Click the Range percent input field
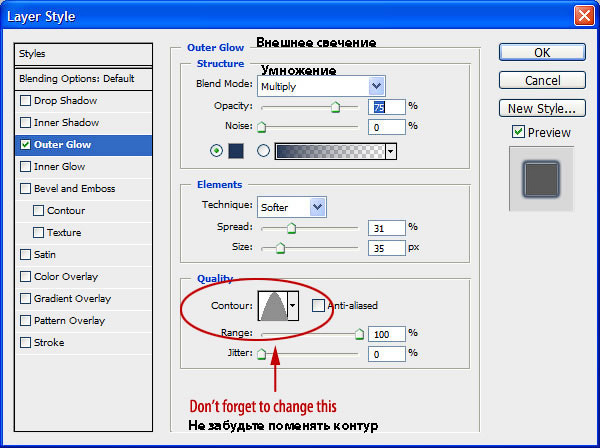This screenshot has width=600, height=448. click(387, 334)
